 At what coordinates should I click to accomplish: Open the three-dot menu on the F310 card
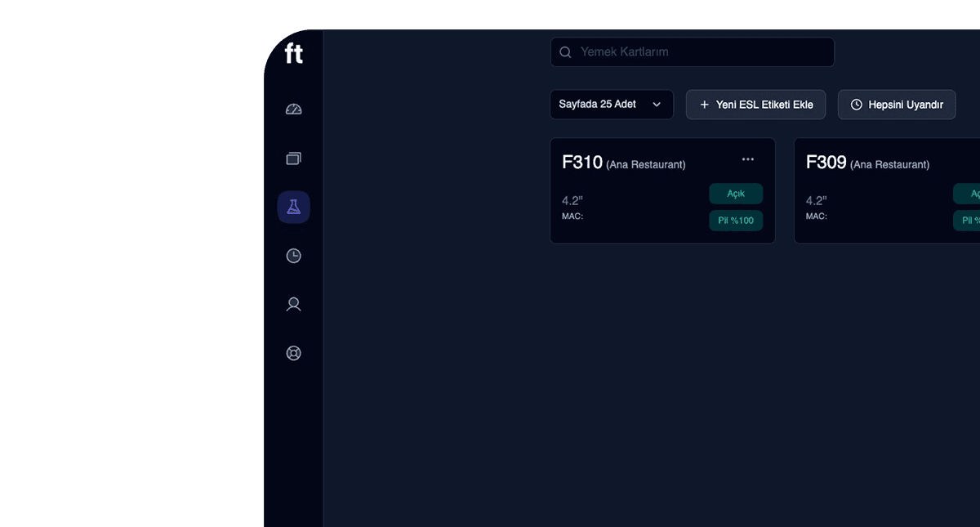[747, 159]
